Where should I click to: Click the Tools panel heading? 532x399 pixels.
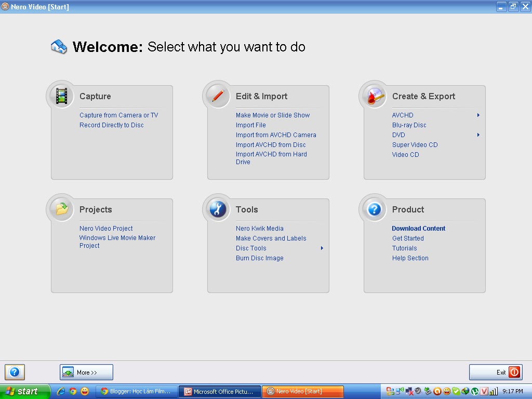(x=247, y=209)
